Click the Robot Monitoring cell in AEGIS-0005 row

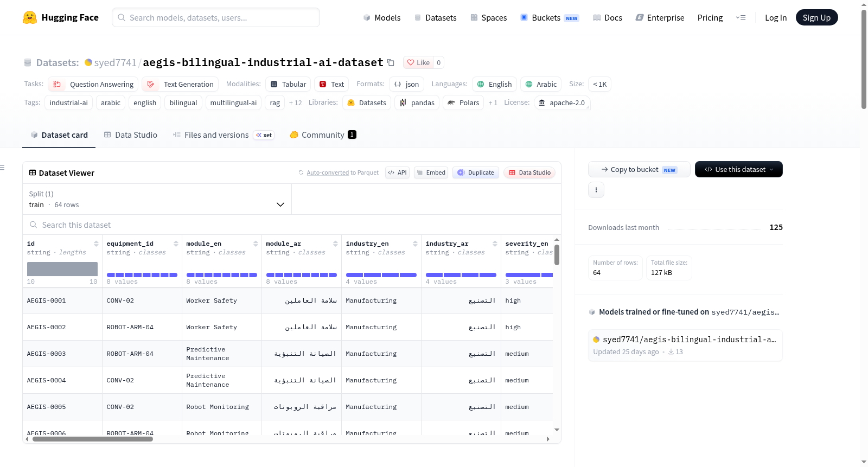[222, 407]
